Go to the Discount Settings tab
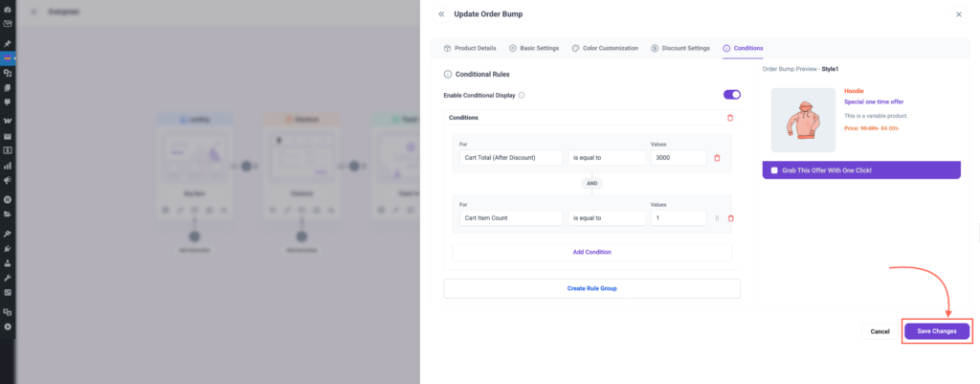This screenshot has width=980, height=384. pos(679,48)
